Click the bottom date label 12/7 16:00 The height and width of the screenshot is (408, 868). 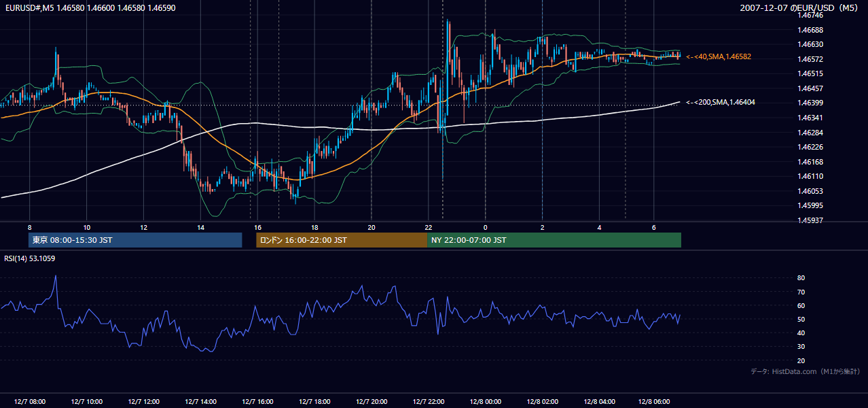(x=257, y=402)
